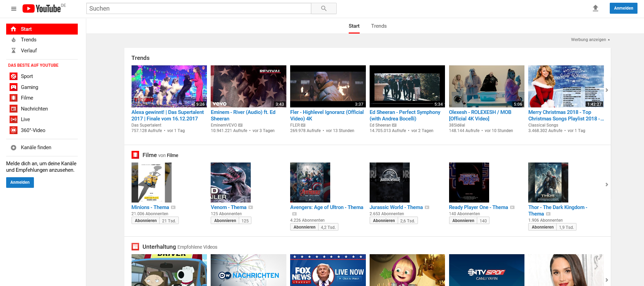Viewport: 644px width, 286px height.
Task: Open Venom - Thema channel link
Action: pos(228,207)
